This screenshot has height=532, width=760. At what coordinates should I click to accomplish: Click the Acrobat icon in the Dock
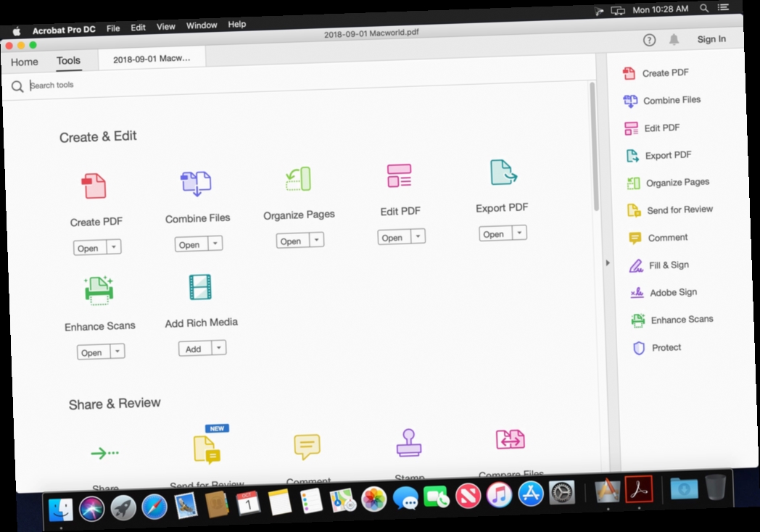click(639, 490)
